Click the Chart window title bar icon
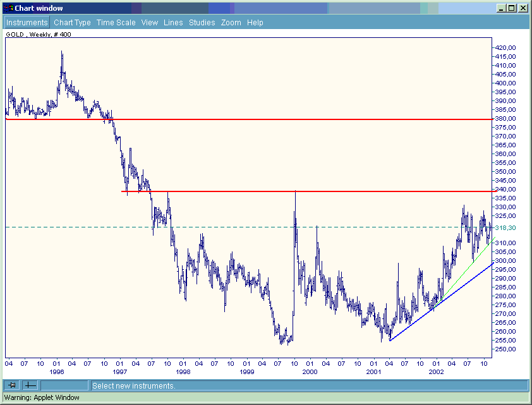This screenshot has height=405, width=532. pos(8,8)
